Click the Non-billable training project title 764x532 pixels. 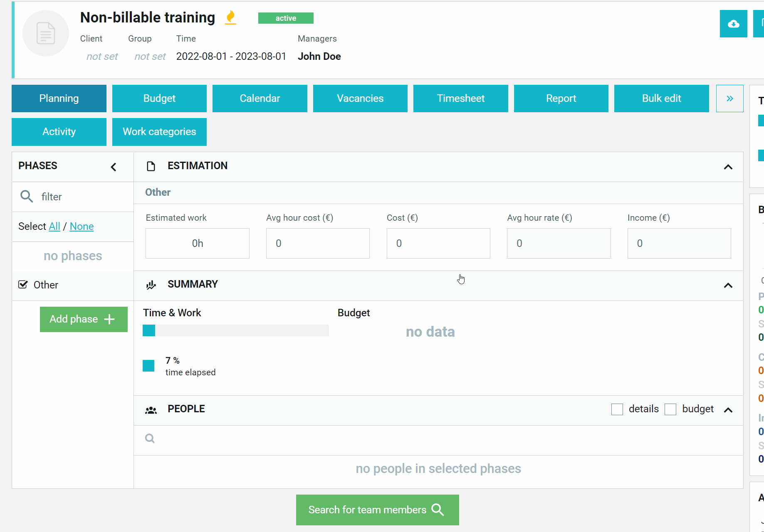pos(148,17)
